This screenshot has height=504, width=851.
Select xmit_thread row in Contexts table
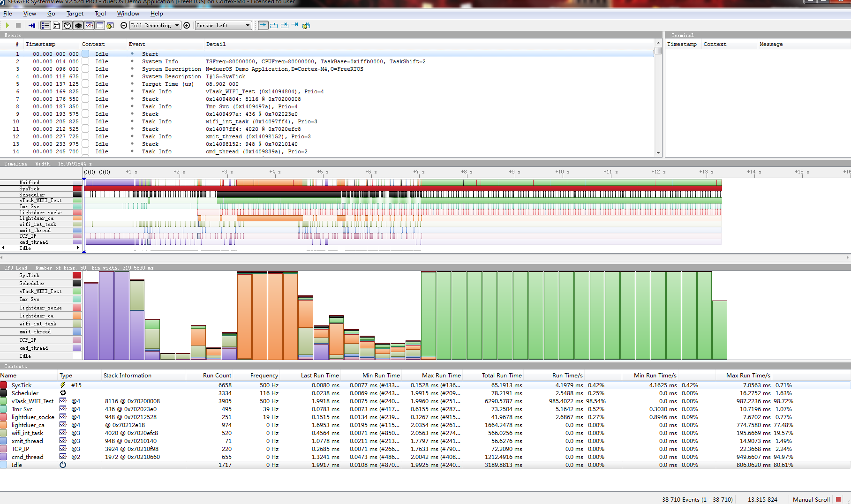(425, 441)
